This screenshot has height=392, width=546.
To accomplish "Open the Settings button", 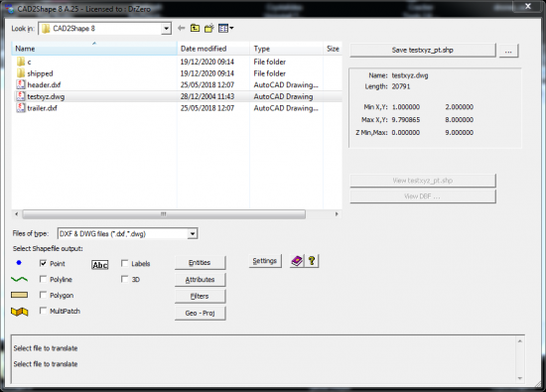I will (265, 261).
